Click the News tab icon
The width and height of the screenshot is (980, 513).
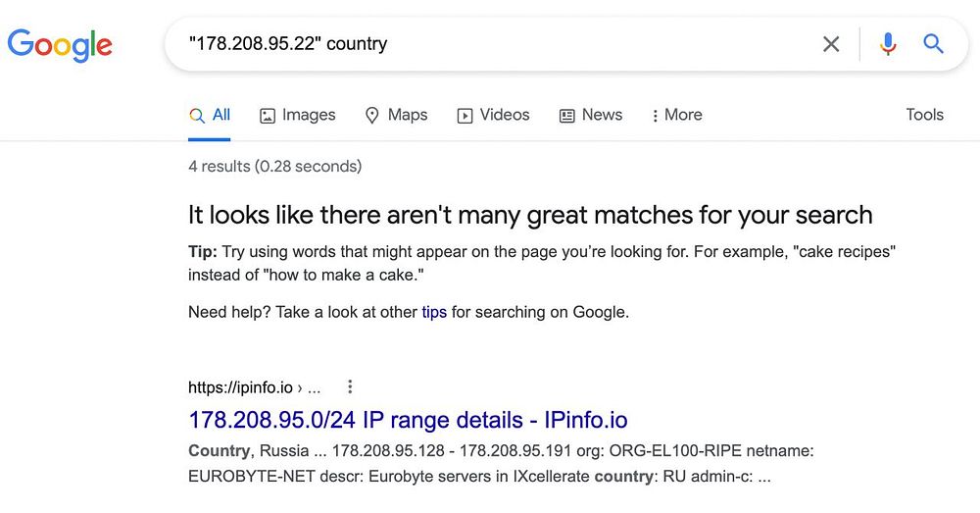[566, 116]
